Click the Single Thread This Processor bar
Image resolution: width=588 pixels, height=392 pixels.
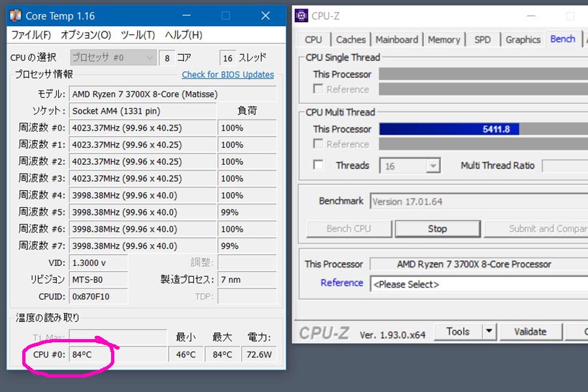click(483, 74)
